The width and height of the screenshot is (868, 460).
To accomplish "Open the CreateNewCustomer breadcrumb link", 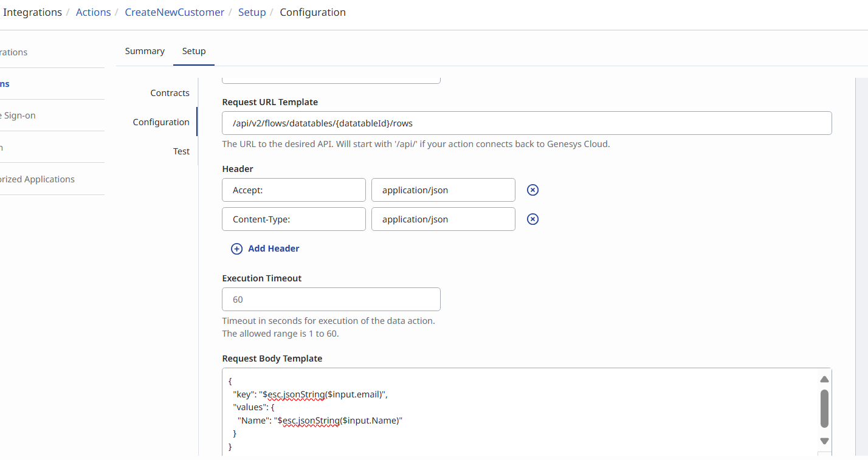I will 174,12.
